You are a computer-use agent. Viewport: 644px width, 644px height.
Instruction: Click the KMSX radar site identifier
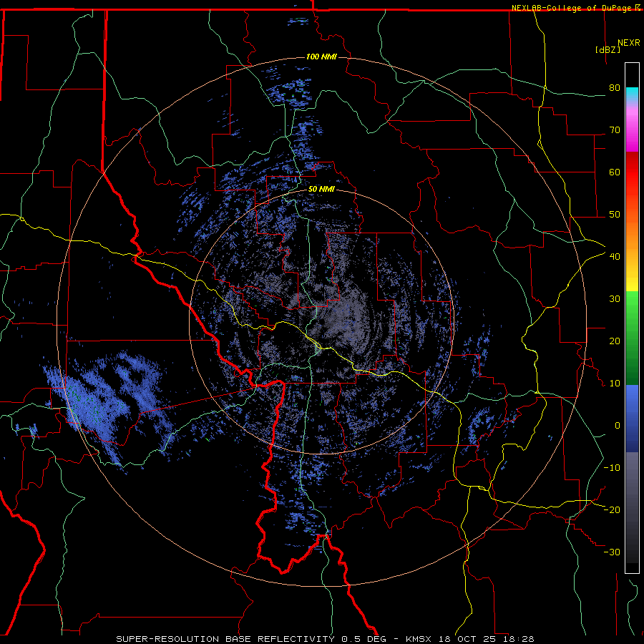coord(419,639)
